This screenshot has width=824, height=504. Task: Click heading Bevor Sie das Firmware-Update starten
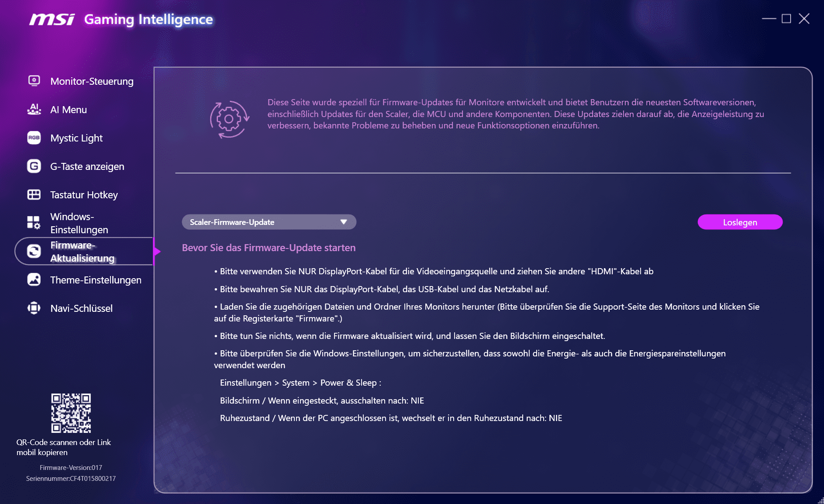coord(269,248)
